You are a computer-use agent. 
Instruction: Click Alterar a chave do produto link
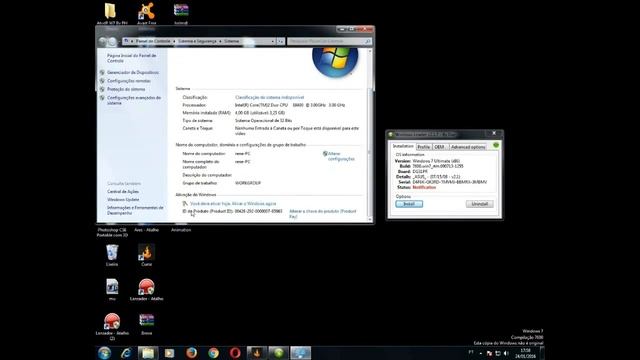pos(322,213)
